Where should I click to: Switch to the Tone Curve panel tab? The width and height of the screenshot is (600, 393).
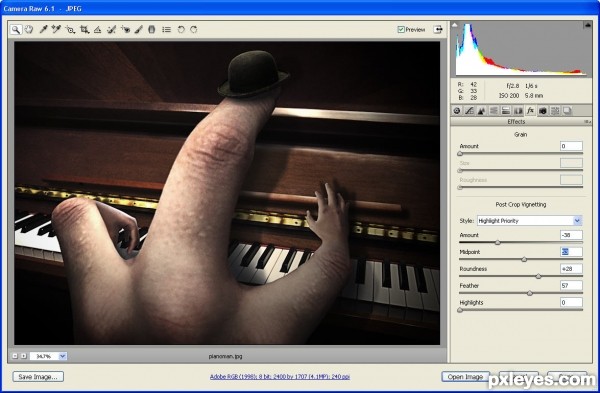click(469, 111)
